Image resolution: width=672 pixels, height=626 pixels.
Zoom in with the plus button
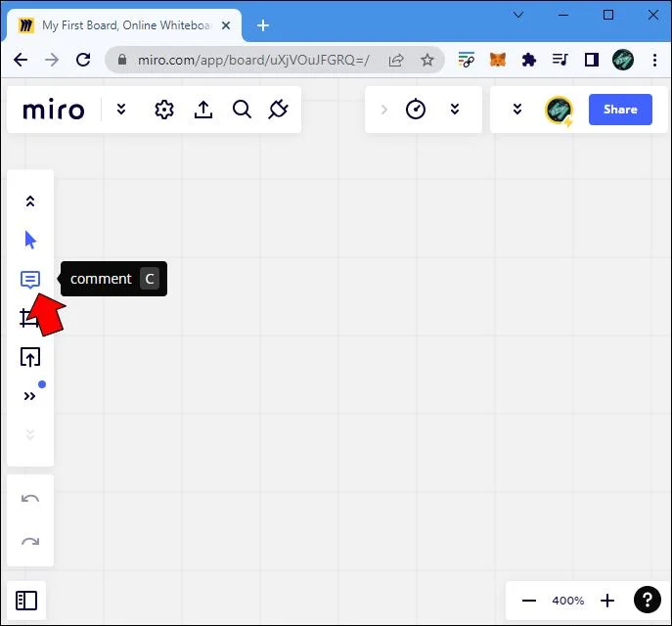point(607,601)
